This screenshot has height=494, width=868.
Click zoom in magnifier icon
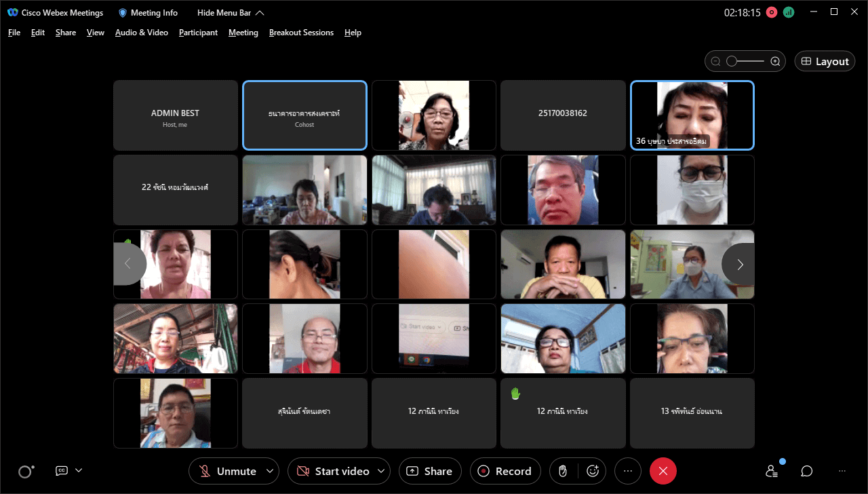pyautogui.click(x=775, y=61)
